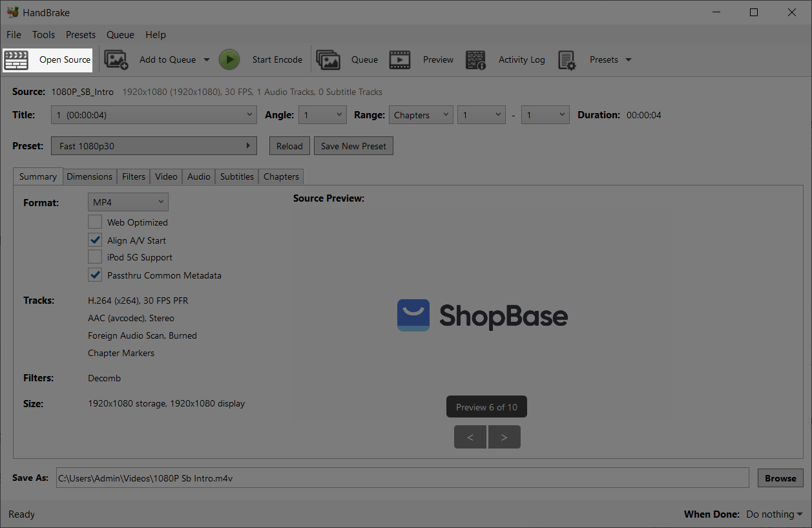Click the Save As file path field

tap(402, 478)
